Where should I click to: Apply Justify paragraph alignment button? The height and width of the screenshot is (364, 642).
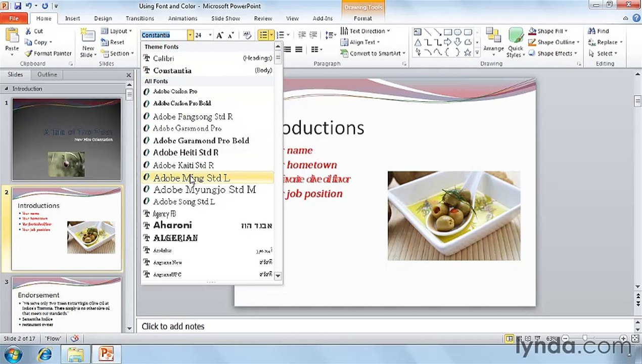pos(299,49)
